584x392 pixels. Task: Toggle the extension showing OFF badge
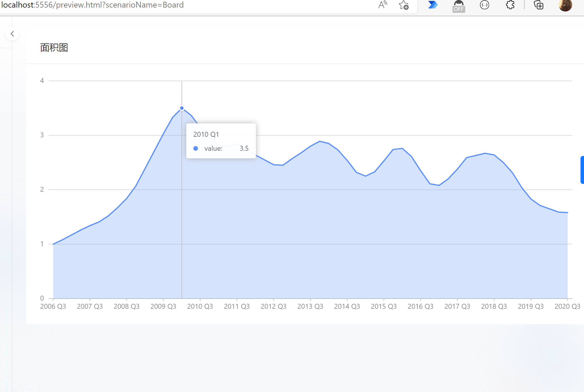[x=459, y=6]
